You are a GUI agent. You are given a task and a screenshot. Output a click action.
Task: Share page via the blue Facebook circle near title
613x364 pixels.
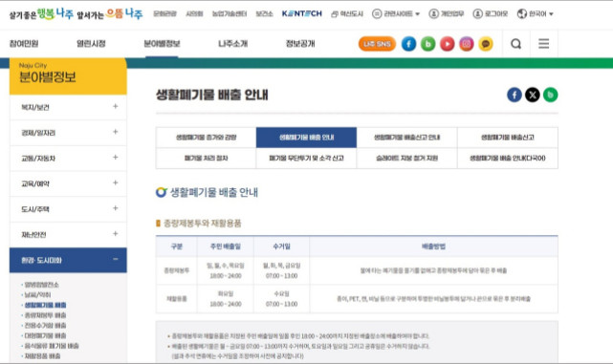(514, 95)
